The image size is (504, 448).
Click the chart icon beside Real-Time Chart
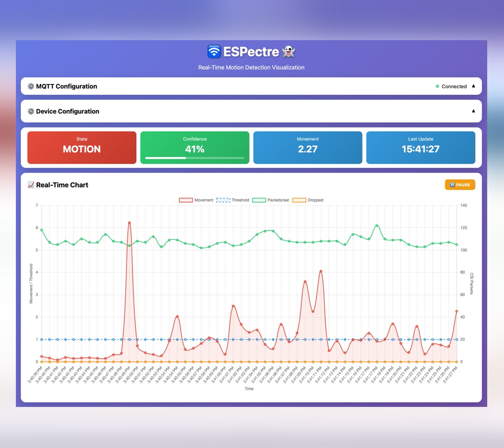[x=31, y=185]
